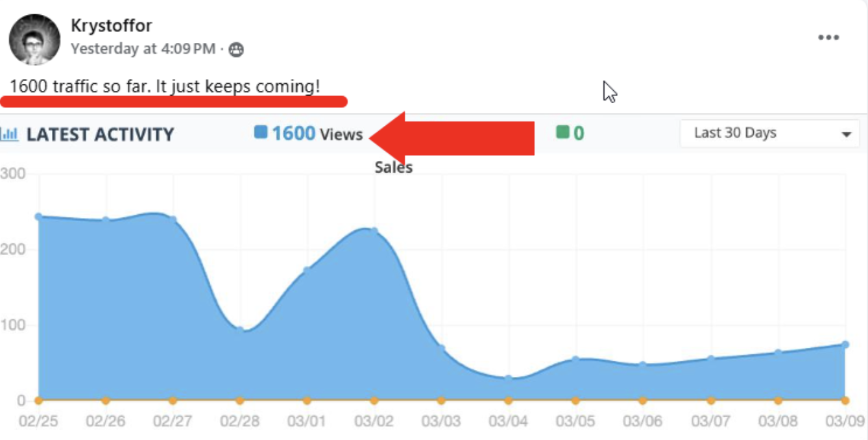Toggle the blue Views legend square
This screenshot has height=440, width=868.
pyautogui.click(x=261, y=132)
